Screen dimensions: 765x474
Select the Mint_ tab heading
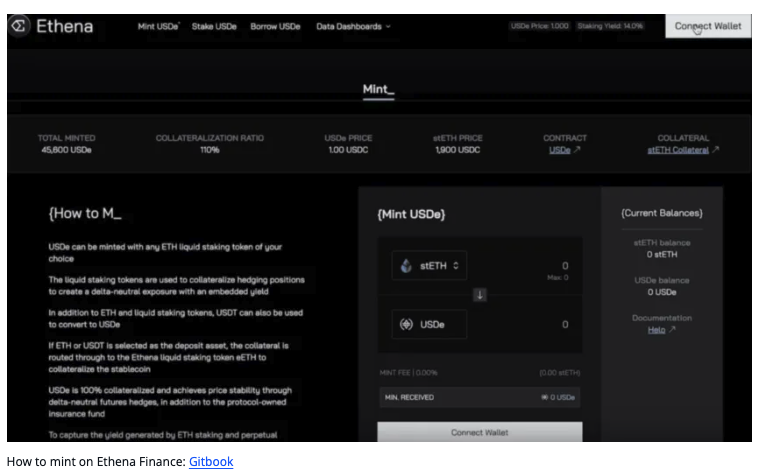pyautogui.click(x=378, y=89)
